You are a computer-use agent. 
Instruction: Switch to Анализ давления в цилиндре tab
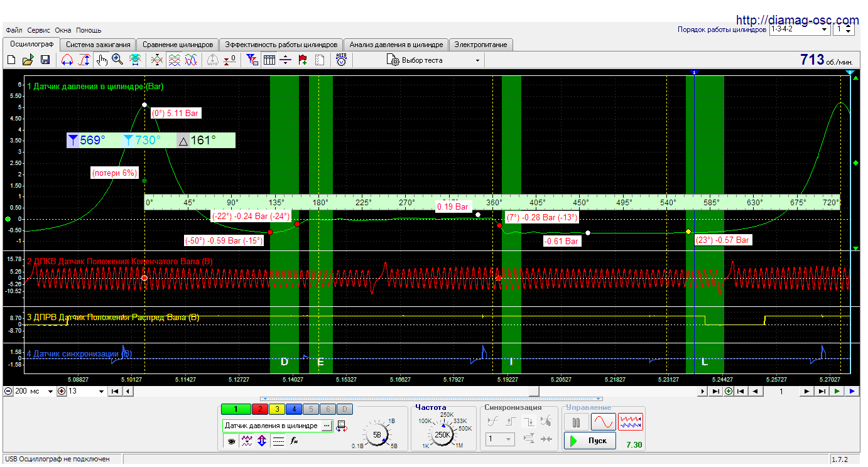point(396,45)
